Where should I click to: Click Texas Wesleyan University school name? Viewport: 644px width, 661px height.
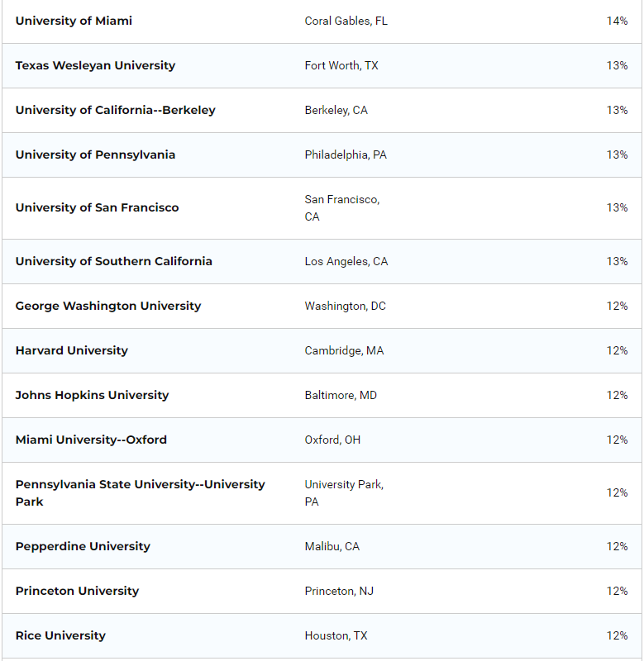[95, 65]
